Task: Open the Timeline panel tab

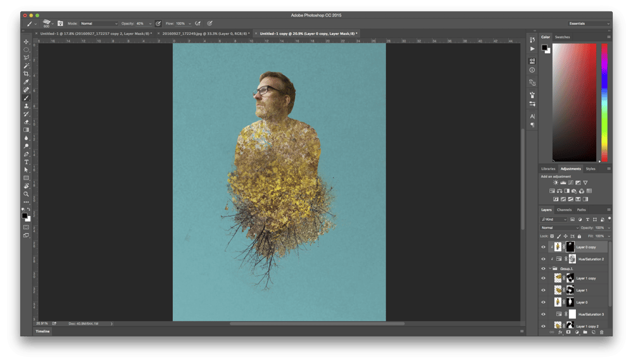Action: (42, 331)
